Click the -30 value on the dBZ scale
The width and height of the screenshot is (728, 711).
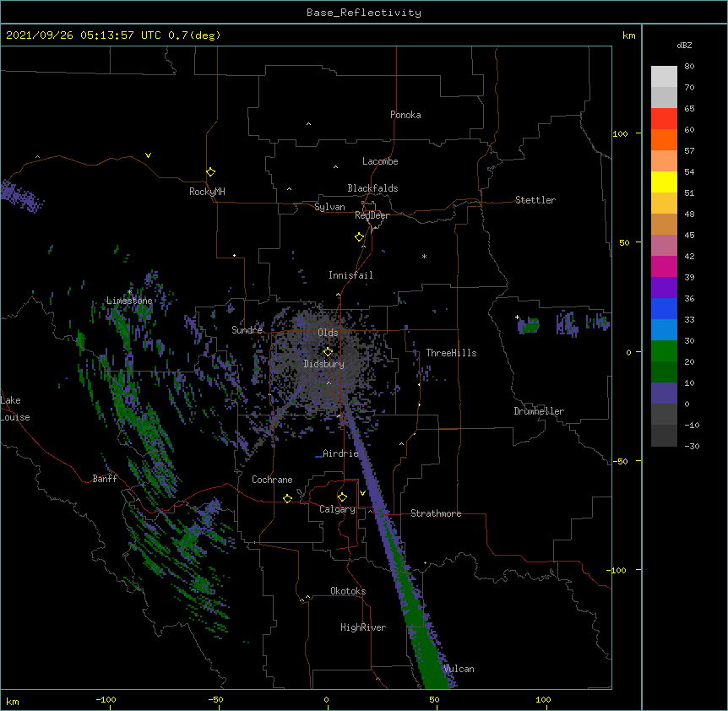tap(692, 446)
